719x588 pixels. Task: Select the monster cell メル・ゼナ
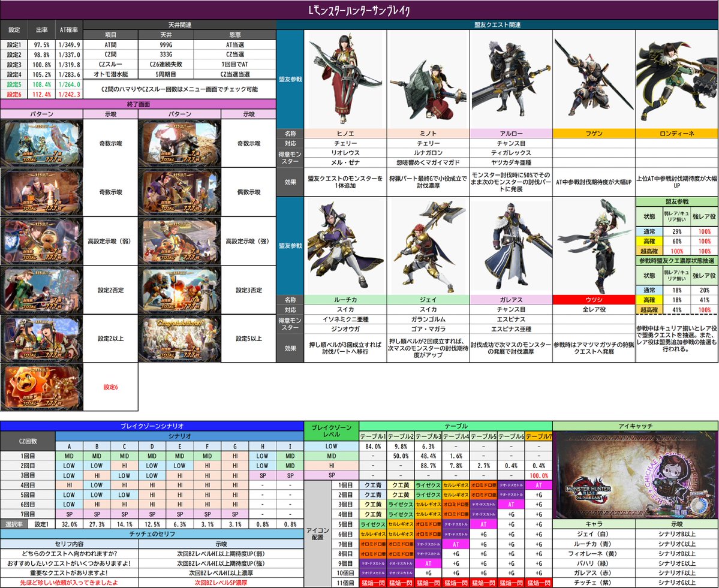tap(345, 162)
